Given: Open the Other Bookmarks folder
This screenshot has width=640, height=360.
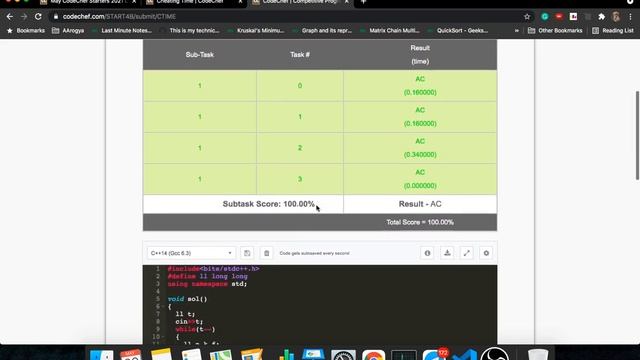Looking at the screenshot, I should [x=555, y=31].
